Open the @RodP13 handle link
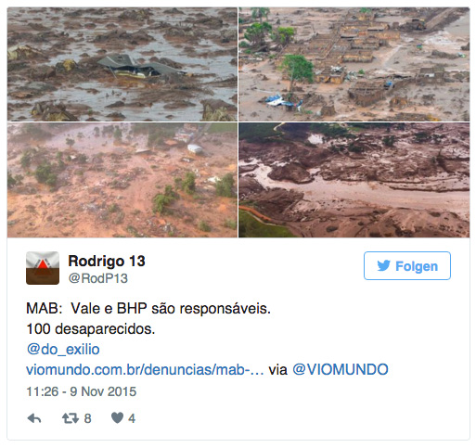 pyautogui.click(x=98, y=278)
